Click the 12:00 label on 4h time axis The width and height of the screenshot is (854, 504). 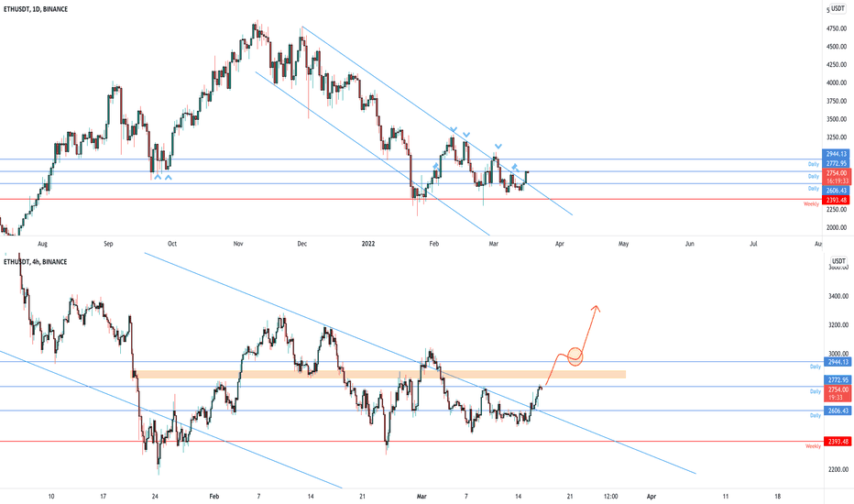(610, 497)
